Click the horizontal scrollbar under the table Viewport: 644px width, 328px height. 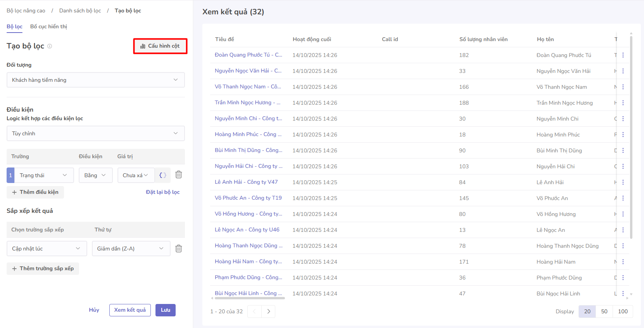[x=250, y=298]
